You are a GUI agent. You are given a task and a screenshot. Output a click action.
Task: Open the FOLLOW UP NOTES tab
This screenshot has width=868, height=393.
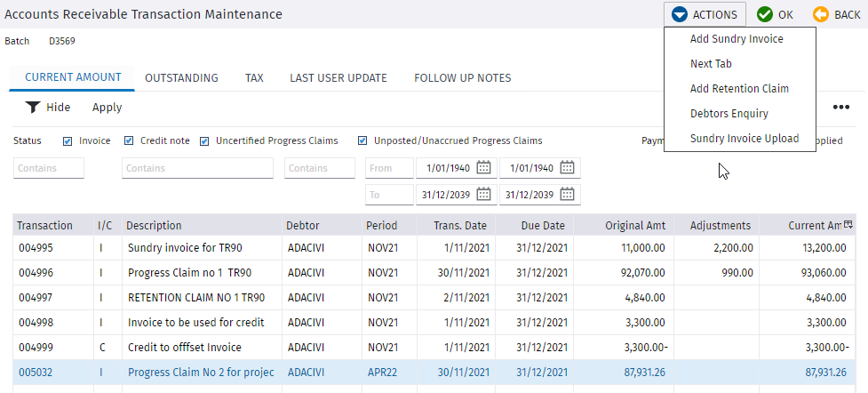pos(462,78)
